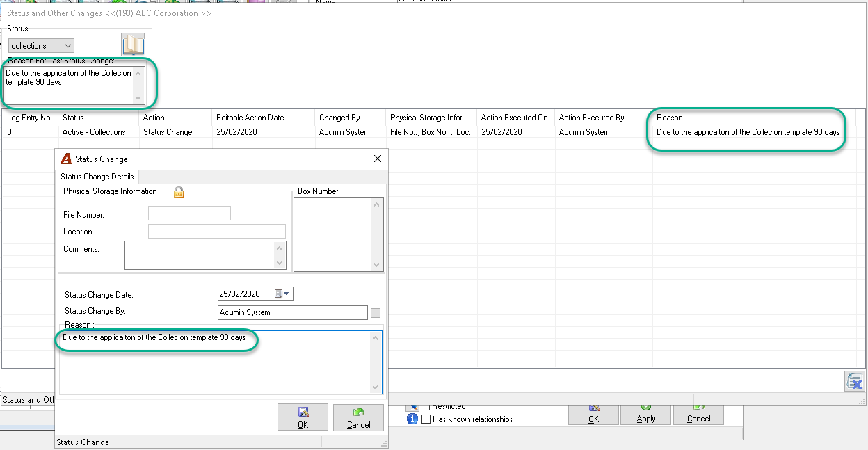Screen dimensions: 868x450
Task: Click the Comments text area
Action: [x=205, y=255]
